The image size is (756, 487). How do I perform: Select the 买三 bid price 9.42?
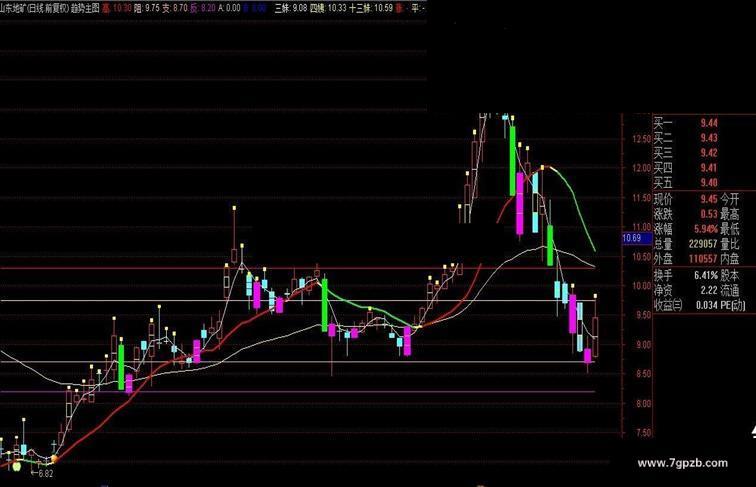[709, 153]
